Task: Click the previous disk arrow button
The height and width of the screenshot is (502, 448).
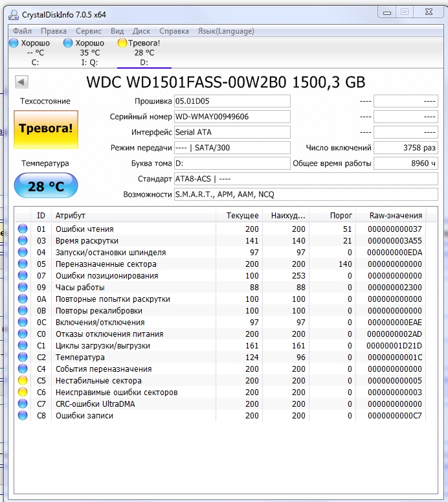Action: (21, 82)
